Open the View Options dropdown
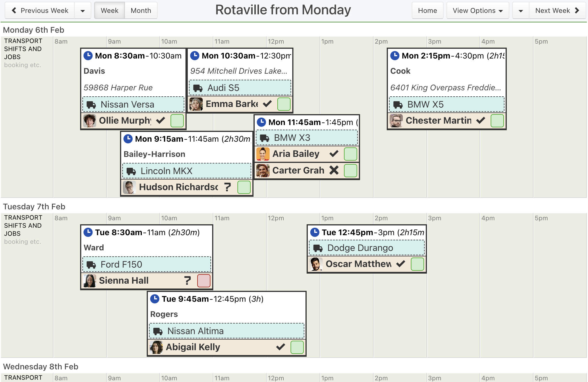 [477, 11]
